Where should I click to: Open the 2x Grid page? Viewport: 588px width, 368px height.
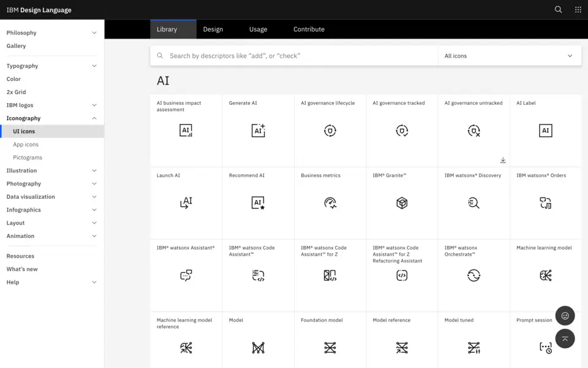pyautogui.click(x=16, y=92)
